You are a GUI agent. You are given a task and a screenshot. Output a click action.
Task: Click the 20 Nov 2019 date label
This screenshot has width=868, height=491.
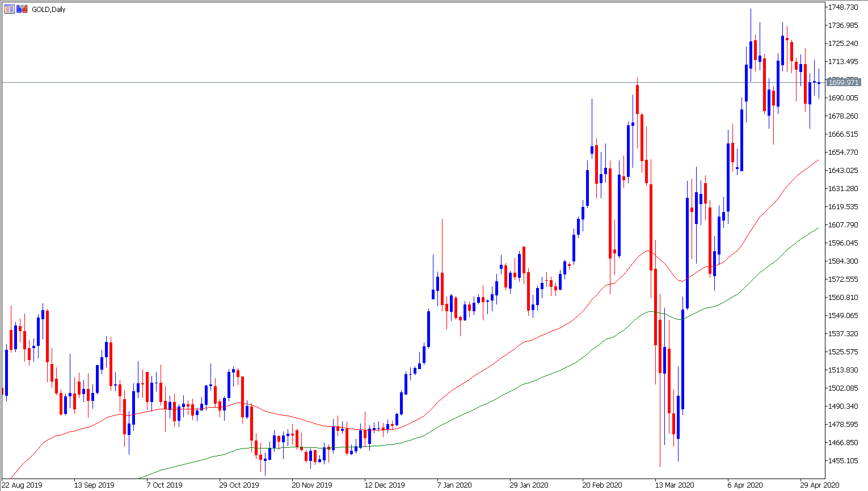[x=312, y=485]
